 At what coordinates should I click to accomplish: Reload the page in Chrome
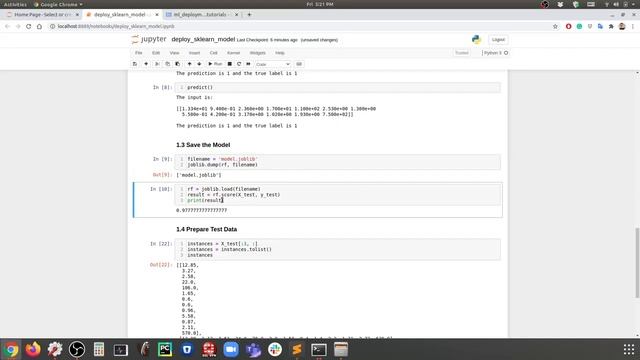tap(29, 27)
